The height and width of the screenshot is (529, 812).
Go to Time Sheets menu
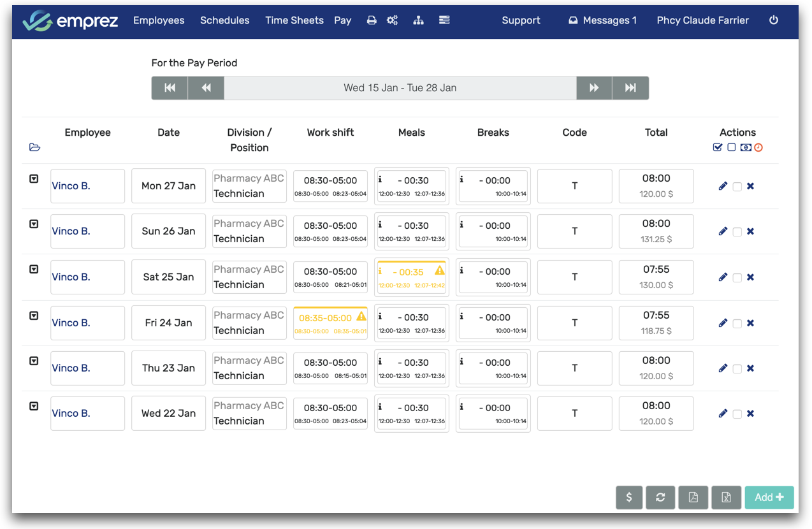[x=294, y=20]
